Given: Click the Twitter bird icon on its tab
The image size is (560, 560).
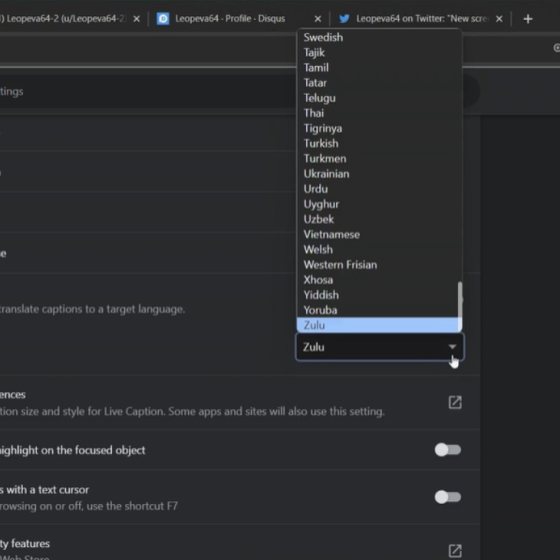Looking at the screenshot, I should point(344,19).
